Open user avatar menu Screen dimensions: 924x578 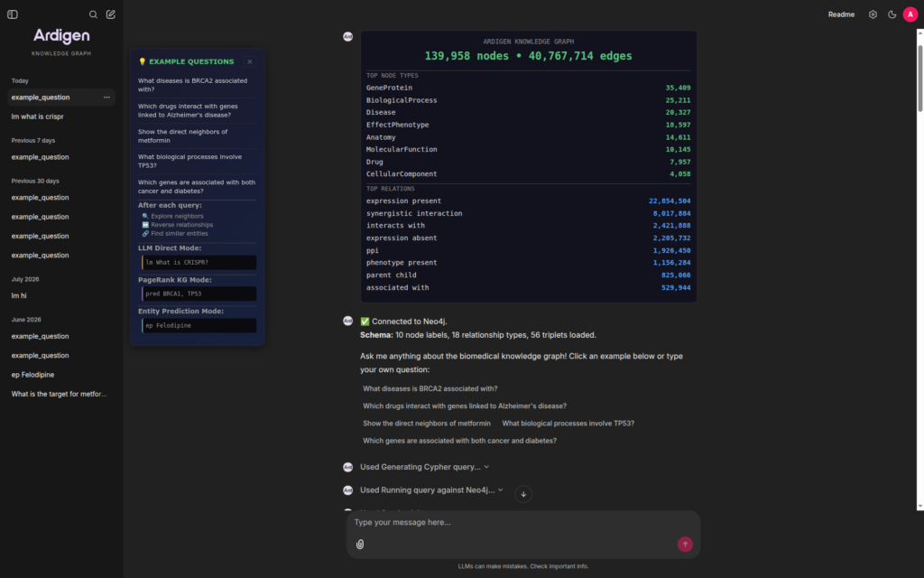pyautogui.click(x=910, y=14)
